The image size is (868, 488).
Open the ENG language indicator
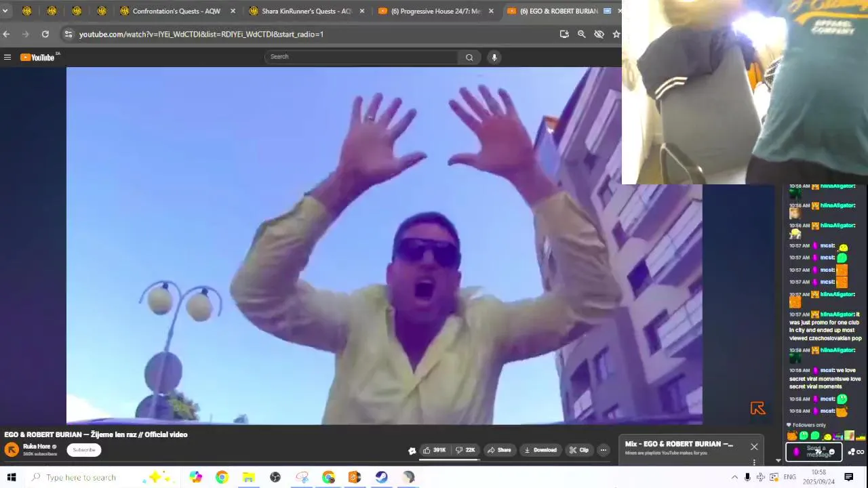tap(790, 477)
